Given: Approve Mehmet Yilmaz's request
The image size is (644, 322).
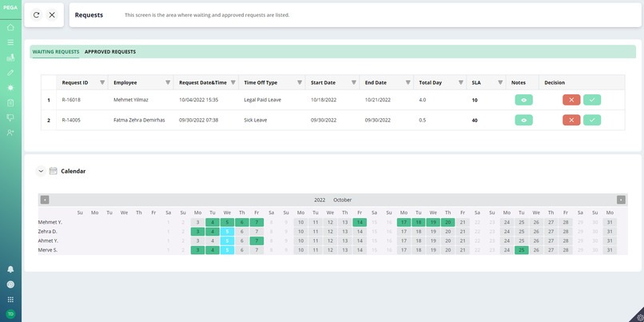Looking at the screenshot, I should click(592, 100).
